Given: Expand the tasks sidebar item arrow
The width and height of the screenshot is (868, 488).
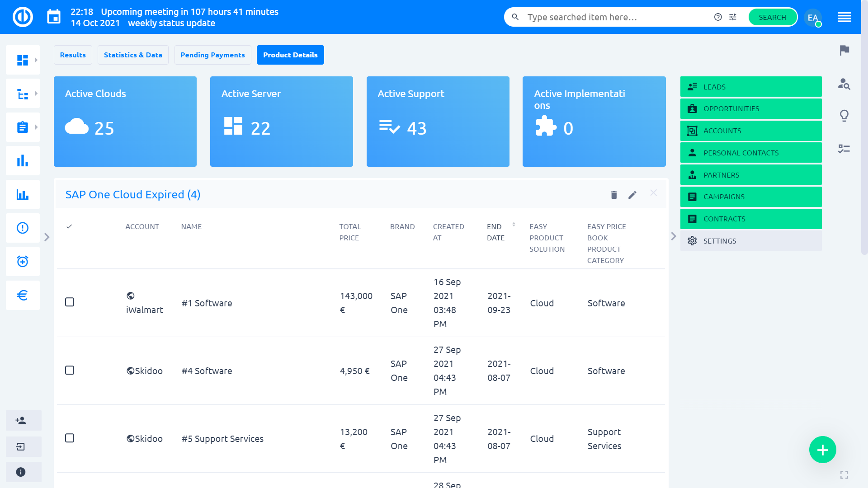Looking at the screenshot, I should [x=36, y=127].
